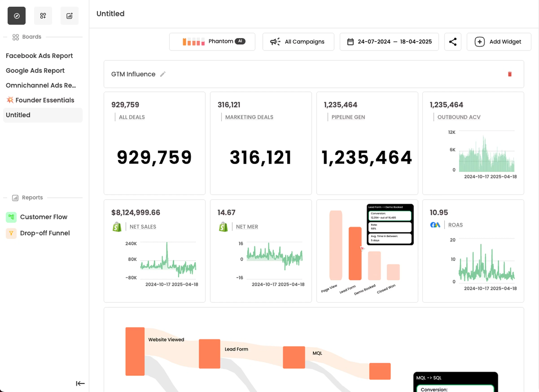The height and width of the screenshot is (392, 539).
Task: Edit GTM Influence title with pencil icon
Action: [163, 74]
